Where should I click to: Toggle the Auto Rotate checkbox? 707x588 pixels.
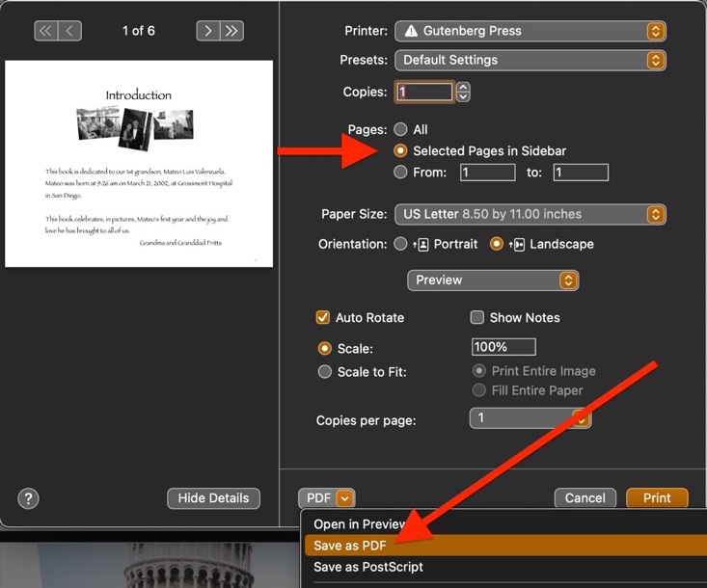click(323, 318)
